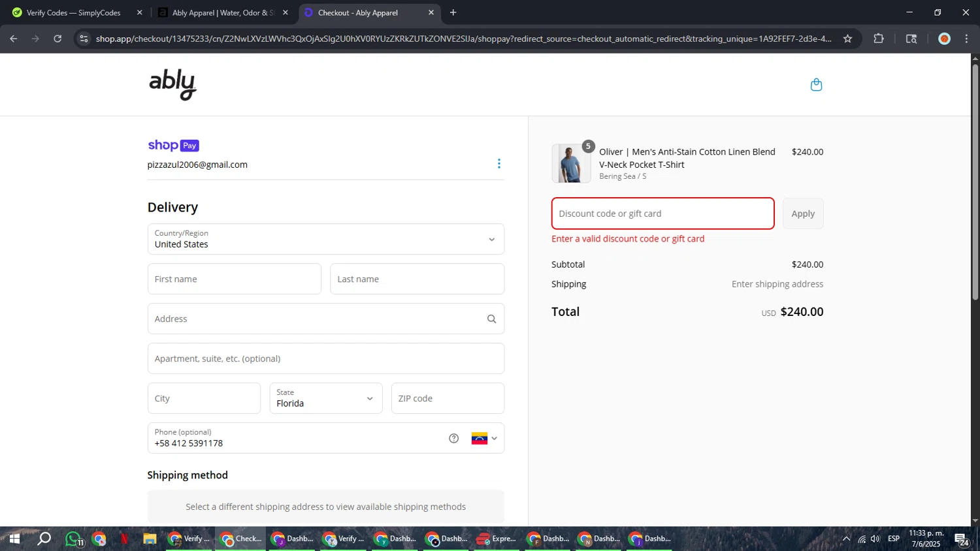Image resolution: width=980 pixels, height=551 pixels.
Task: Click the ZIP code field
Action: (448, 398)
